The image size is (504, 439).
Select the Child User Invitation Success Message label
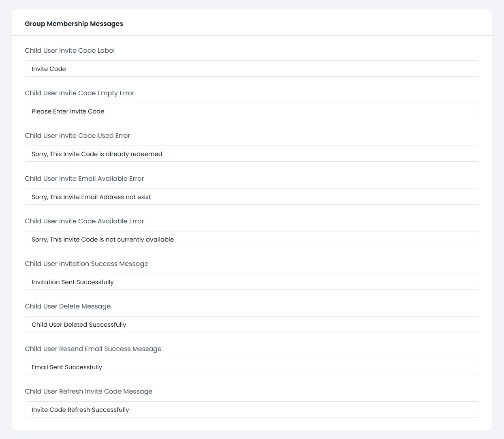[86, 263]
